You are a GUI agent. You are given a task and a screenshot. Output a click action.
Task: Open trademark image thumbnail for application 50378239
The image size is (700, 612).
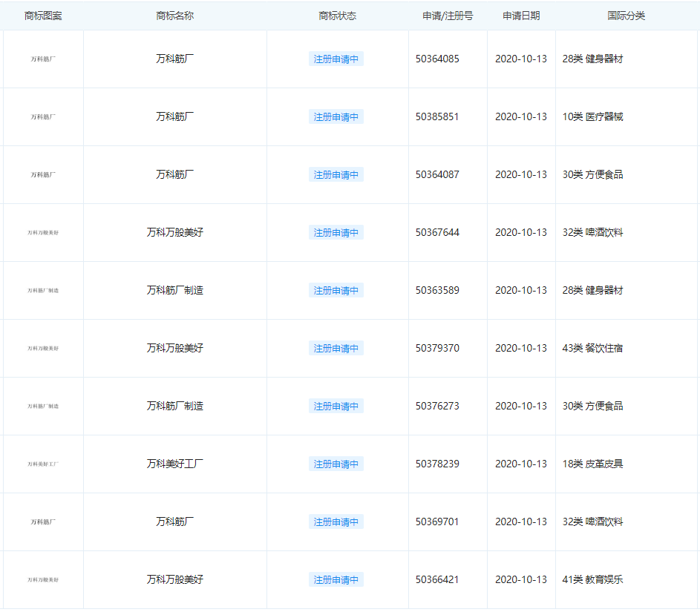coord(43,464)
